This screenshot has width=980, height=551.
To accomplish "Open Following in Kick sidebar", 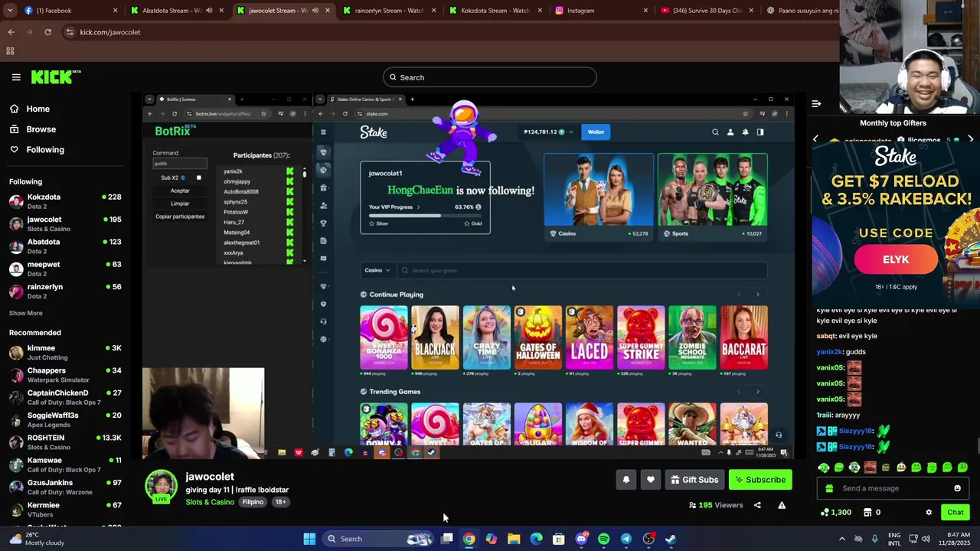I will click(x=37, y=150).
